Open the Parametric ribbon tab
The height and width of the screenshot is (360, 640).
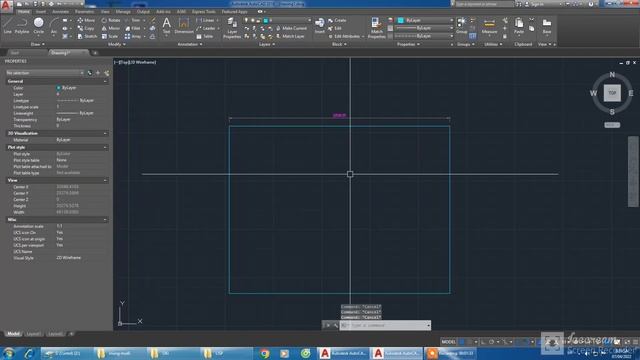pyautogui.click(x=84, y=12)
